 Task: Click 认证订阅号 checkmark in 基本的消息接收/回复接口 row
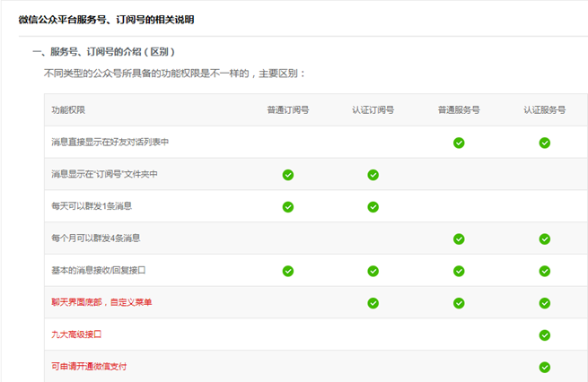coord(373,271)
